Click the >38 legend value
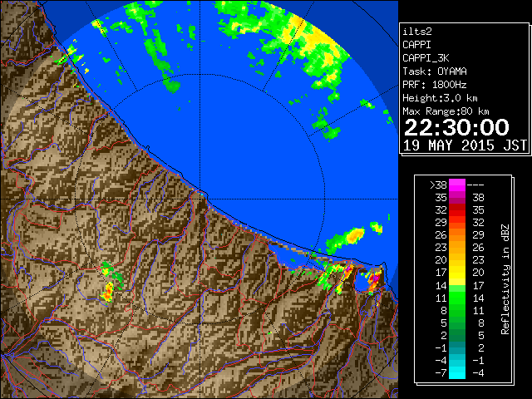 tap(438, 185)
